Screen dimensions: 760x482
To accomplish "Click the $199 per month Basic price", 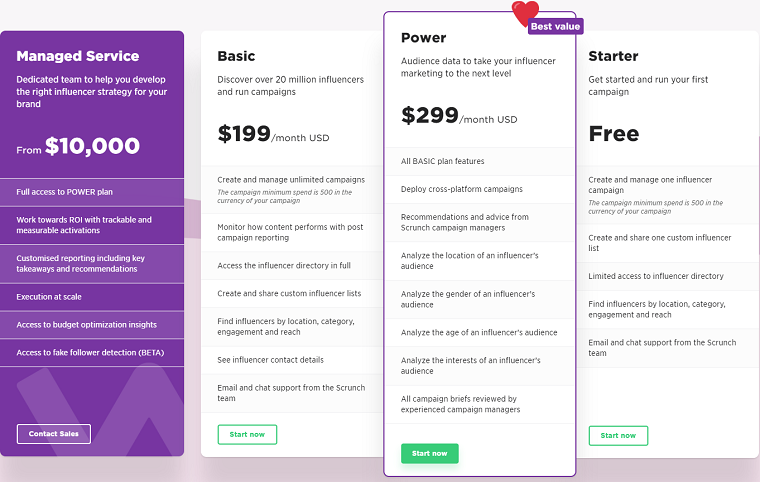I will [273, 134].
